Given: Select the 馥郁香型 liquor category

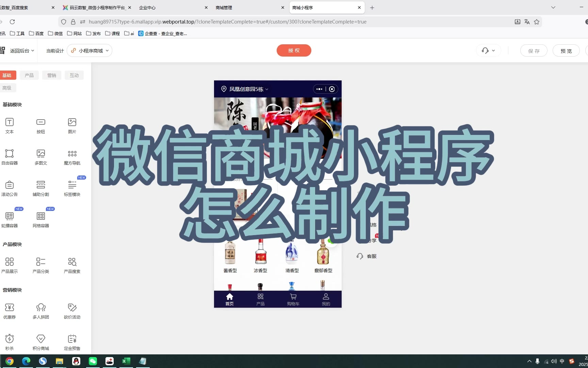Looking at the screenshot, I should [323, 256].
